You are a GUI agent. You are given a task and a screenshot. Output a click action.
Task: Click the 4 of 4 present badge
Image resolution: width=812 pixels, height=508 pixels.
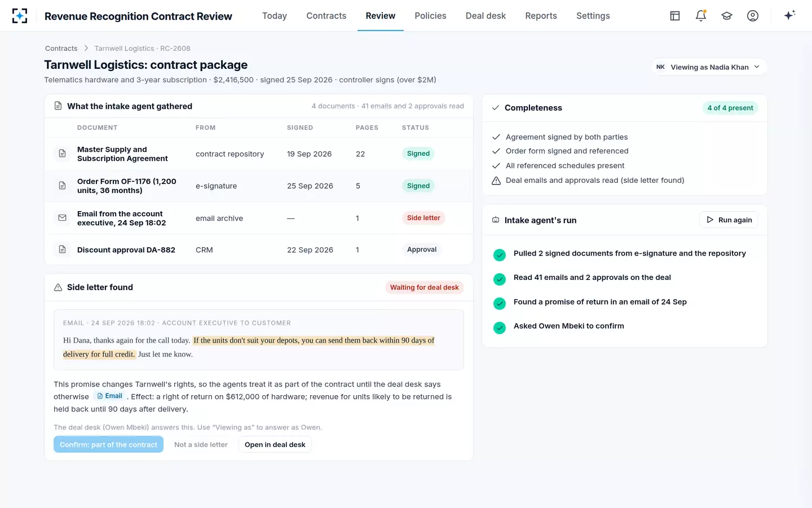point(730,108)
